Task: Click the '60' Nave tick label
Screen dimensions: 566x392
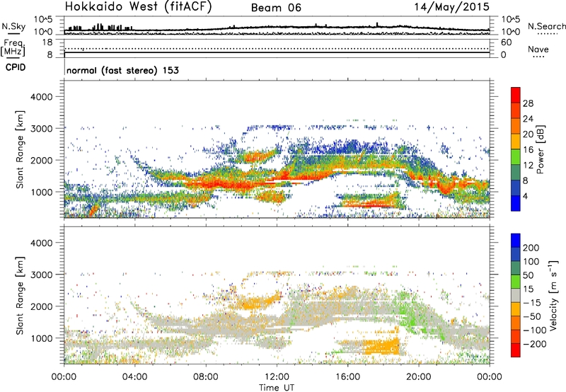Action: point(506,42)
